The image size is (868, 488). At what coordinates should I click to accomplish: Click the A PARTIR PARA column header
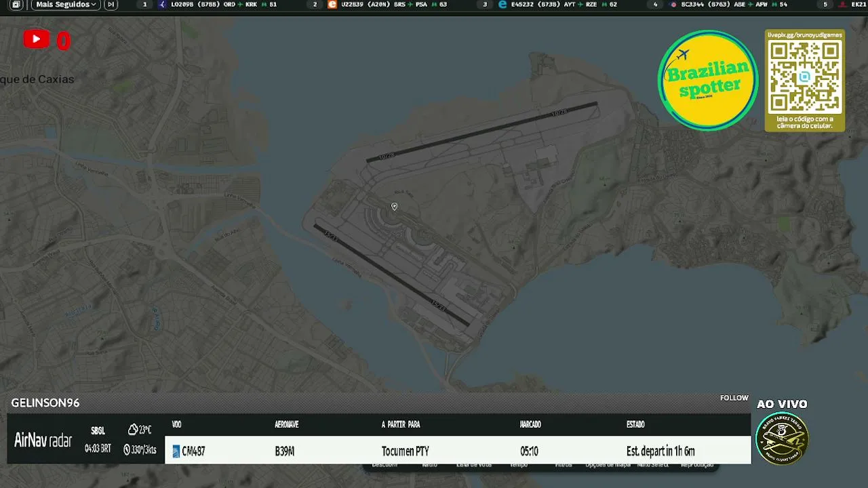coord(401,424)
